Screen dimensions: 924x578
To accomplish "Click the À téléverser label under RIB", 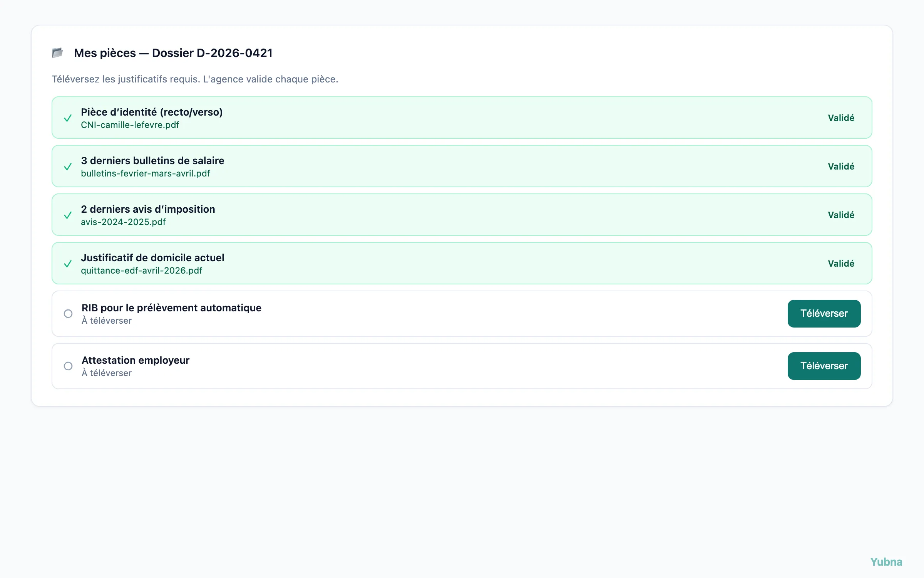I will point(107,321).
